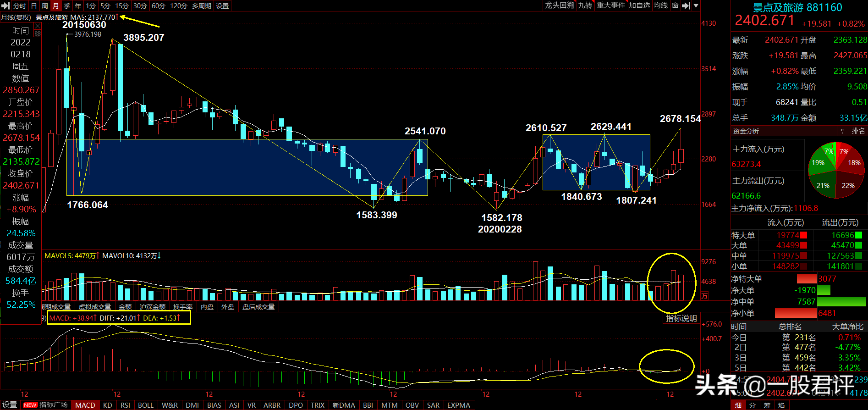Select the 月 monthly period

coord(56,6)
